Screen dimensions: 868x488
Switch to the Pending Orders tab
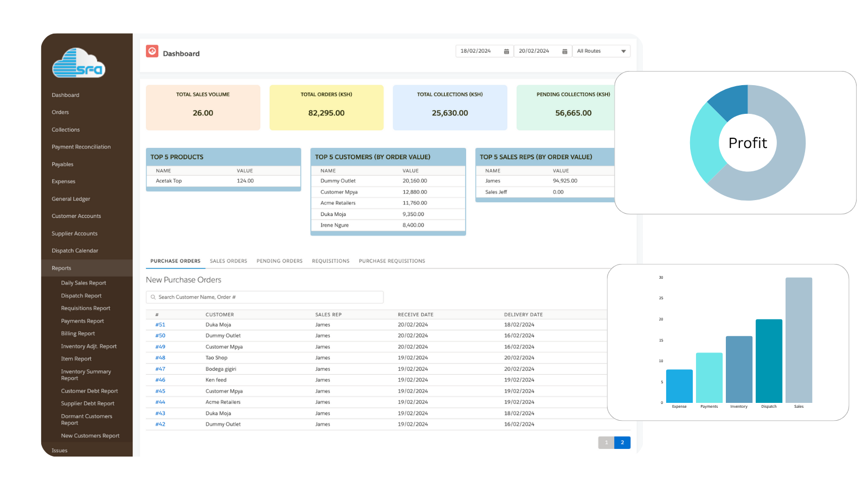coord(279,261)
